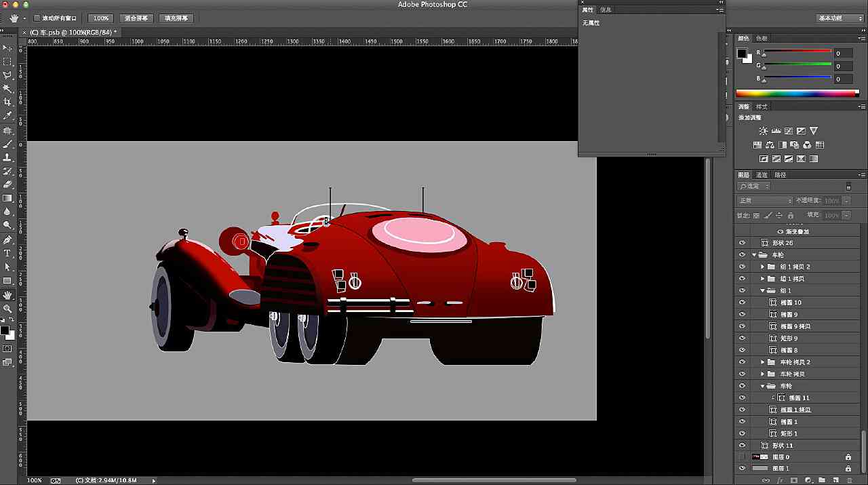Open the Color panel options menu
The width and height of the screenshot is (868, 485).
click(862, 39)
